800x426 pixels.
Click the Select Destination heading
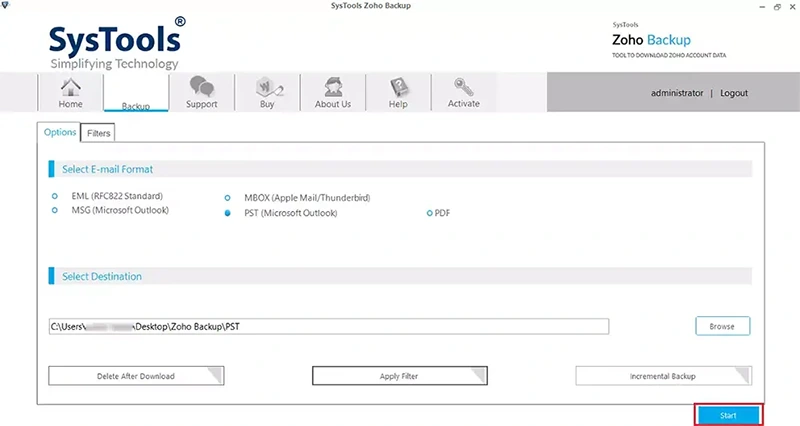pyautogui.click(x=102, y=277)
